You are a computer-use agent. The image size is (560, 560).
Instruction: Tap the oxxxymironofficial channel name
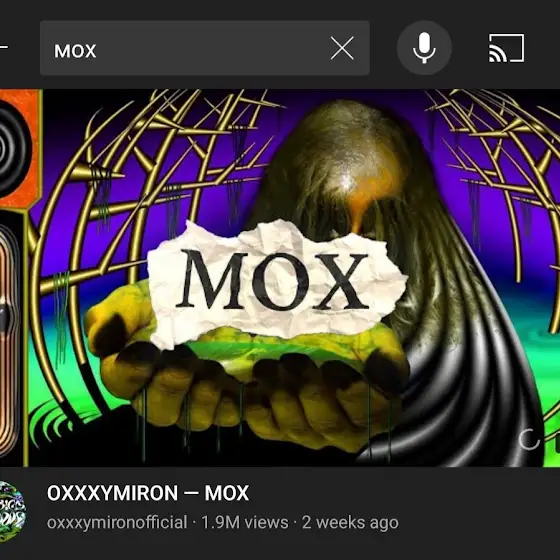point(117,522)
